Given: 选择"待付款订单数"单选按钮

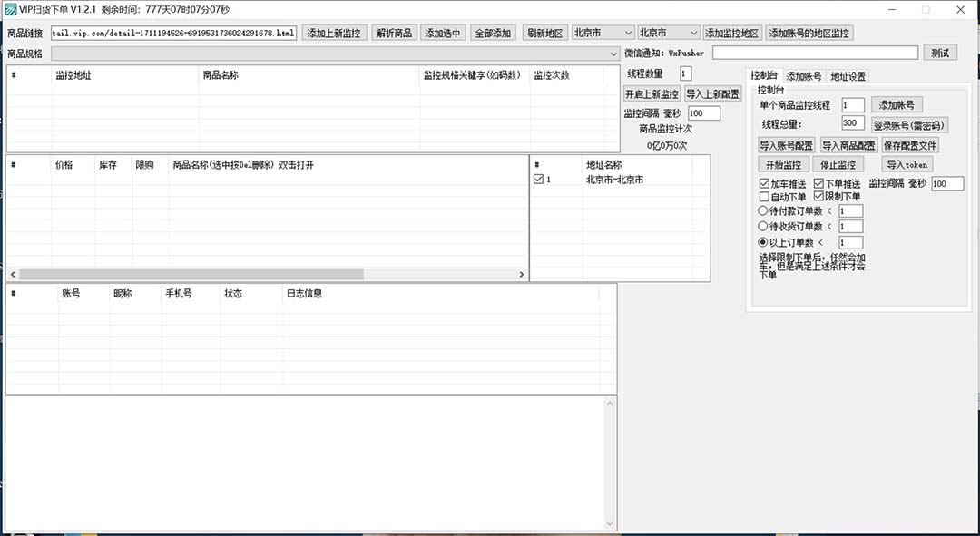Looking at the screenshot, I should [761, 210].
